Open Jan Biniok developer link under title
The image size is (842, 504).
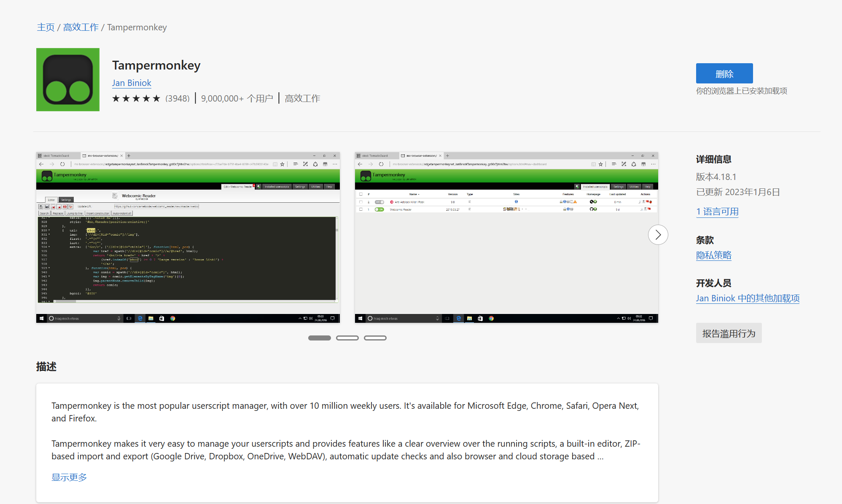[132, 83]
